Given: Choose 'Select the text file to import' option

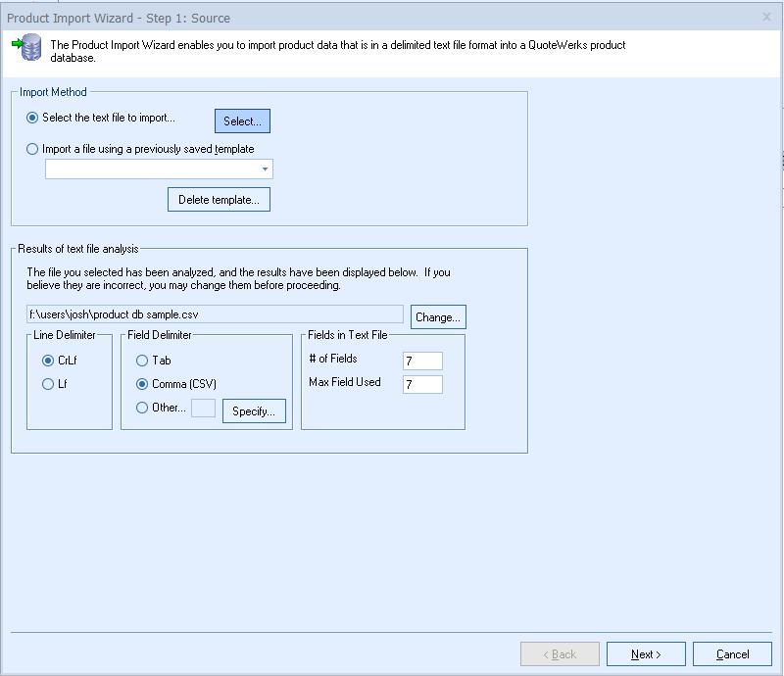Looking at the screenshot, I should [x=34, y=118].
